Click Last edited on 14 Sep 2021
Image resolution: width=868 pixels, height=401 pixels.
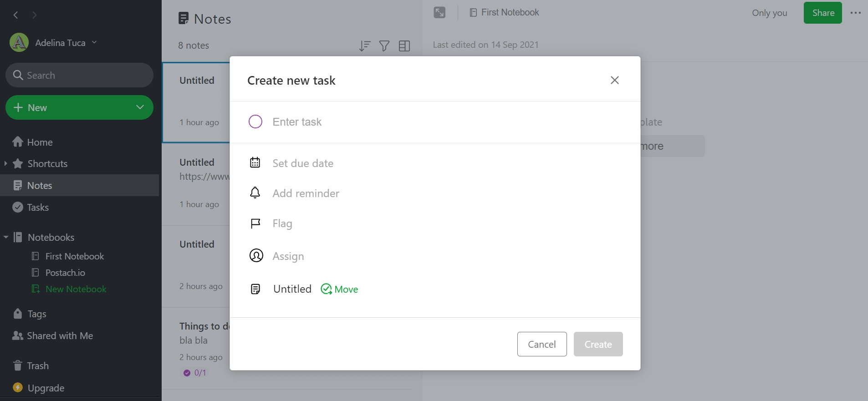[485, 45]
